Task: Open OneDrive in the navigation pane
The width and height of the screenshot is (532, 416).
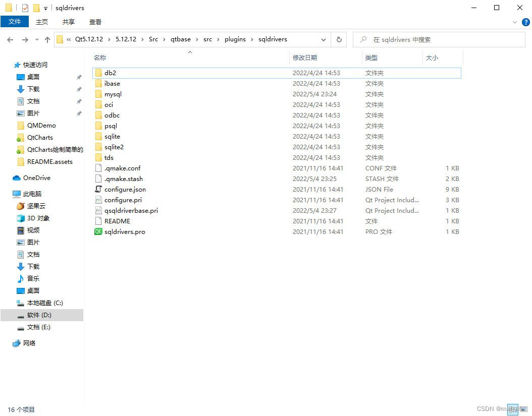Action: click(37, 178)
